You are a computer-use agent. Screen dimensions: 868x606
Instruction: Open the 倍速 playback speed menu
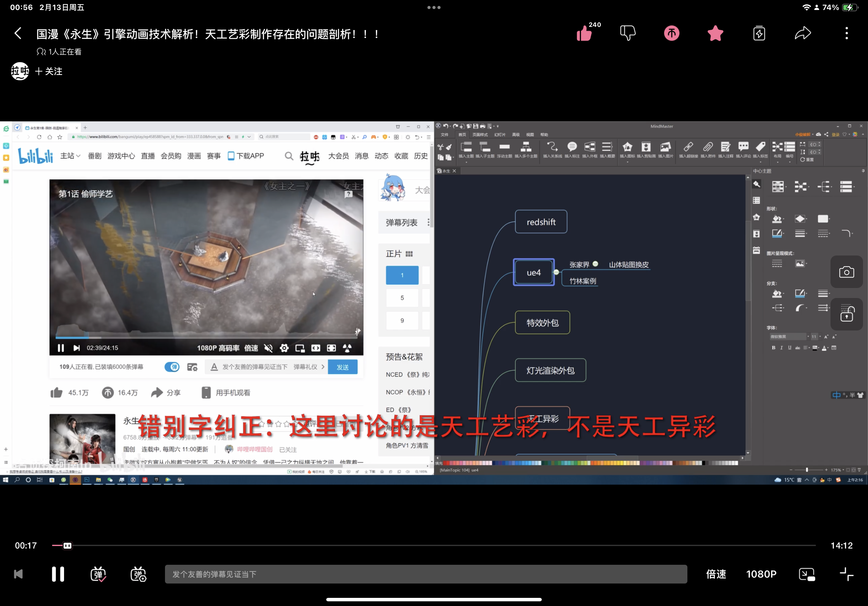[716, 574]
